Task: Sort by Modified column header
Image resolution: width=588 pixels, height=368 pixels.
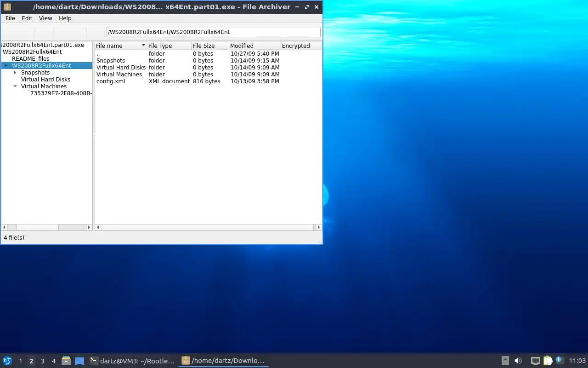Action: pos(255,46)
